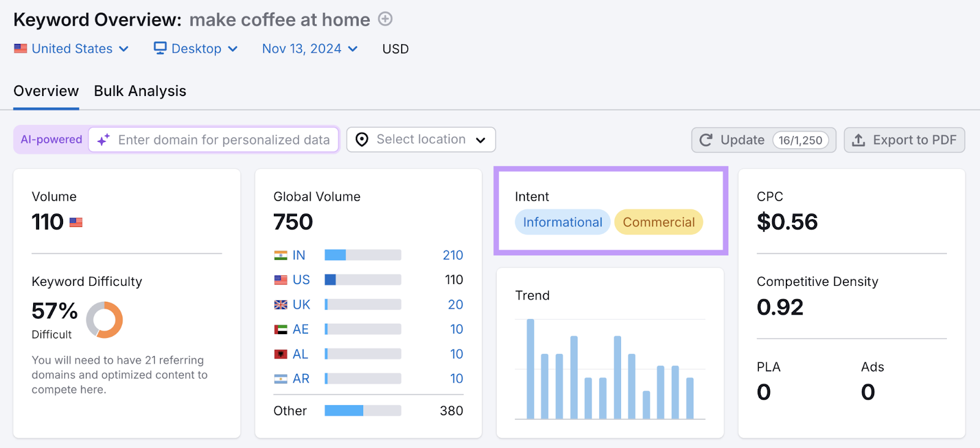
Task: Click the Export to PDF upload icon
Action: point(859,140)
